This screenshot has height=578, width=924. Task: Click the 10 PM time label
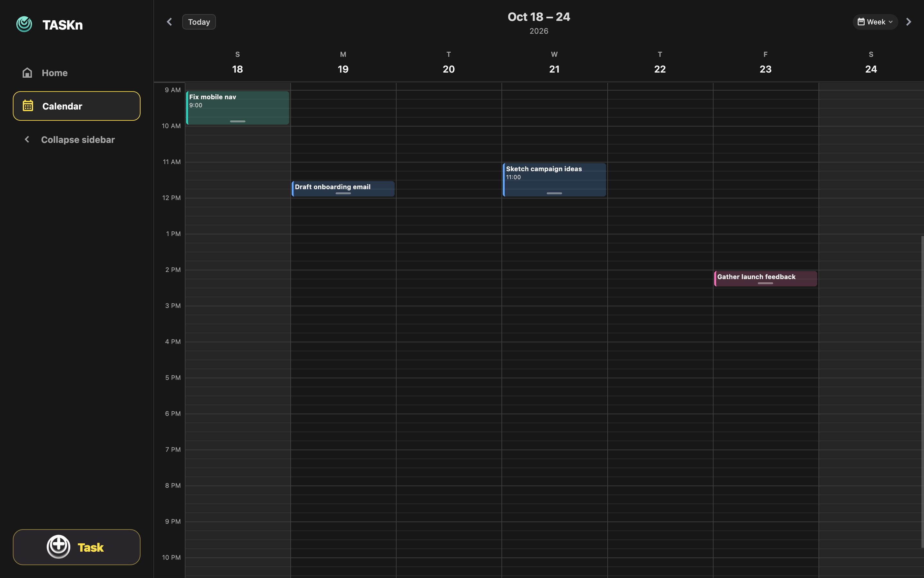click(171, 557)
